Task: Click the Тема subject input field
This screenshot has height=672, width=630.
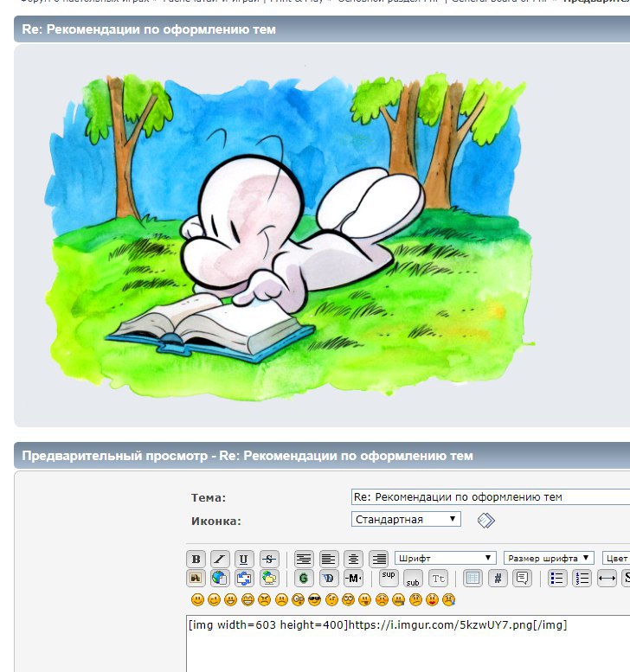Action: 491,497
